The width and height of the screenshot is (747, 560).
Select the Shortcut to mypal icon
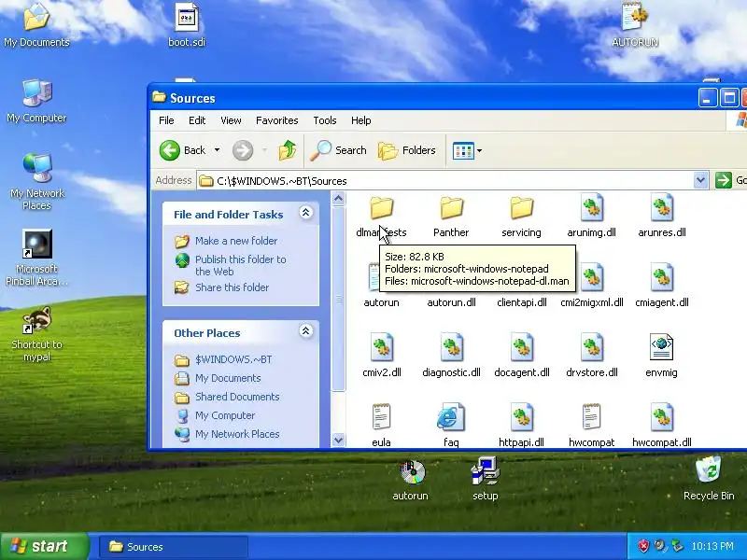36,333
